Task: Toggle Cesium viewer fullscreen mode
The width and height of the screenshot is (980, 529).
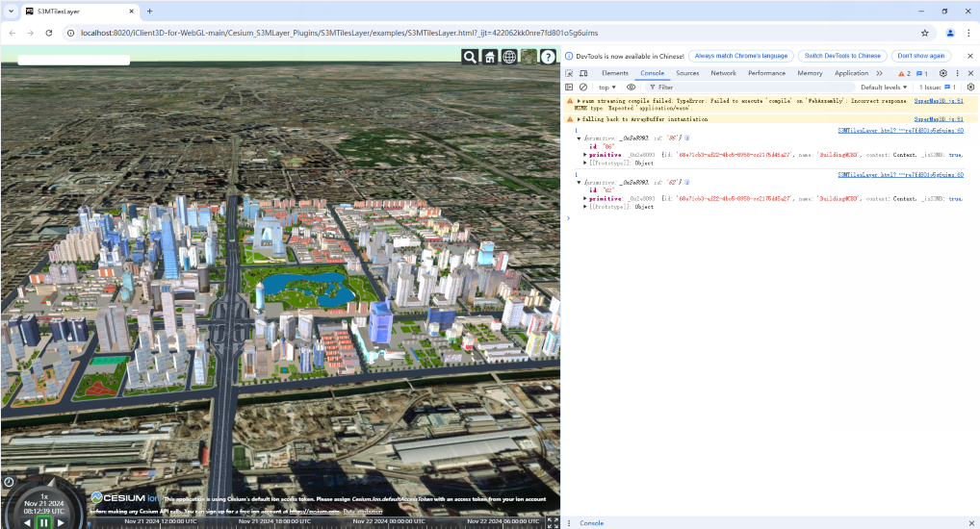Action: (x=553, y=522)
